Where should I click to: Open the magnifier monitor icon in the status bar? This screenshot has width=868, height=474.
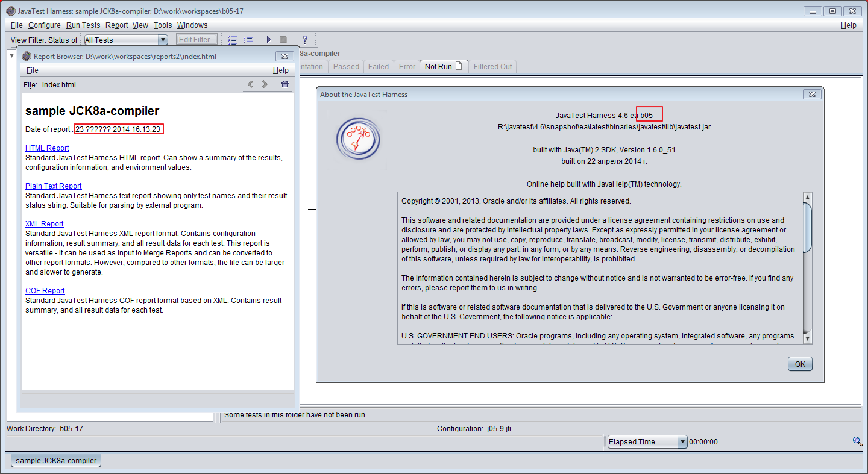857,441
